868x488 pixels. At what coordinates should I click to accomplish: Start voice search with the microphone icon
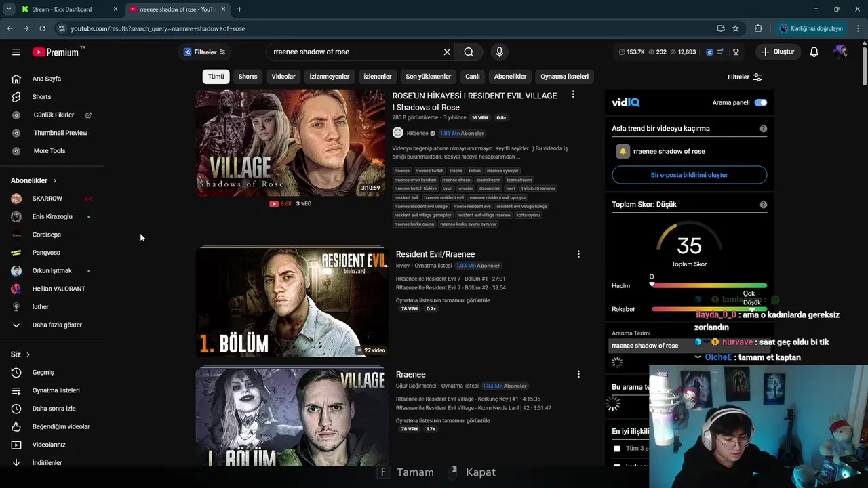tap(500, 52)
